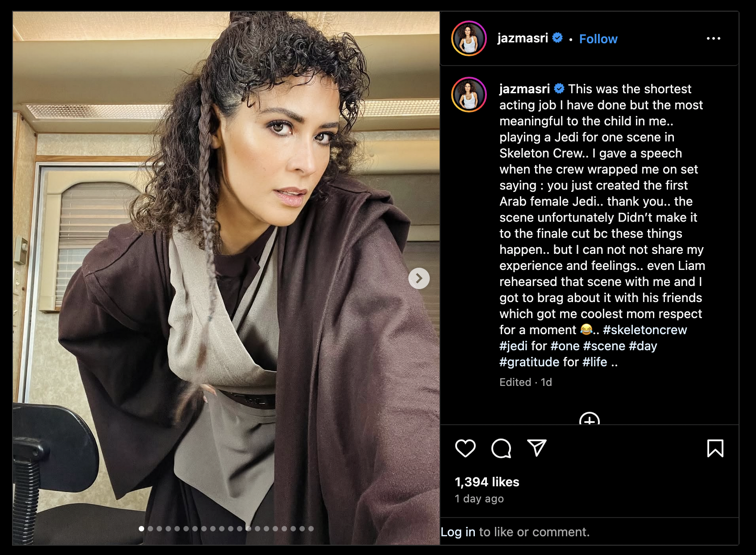Open the #scene hashtag

pyautogui.click(x=604, y=346)
